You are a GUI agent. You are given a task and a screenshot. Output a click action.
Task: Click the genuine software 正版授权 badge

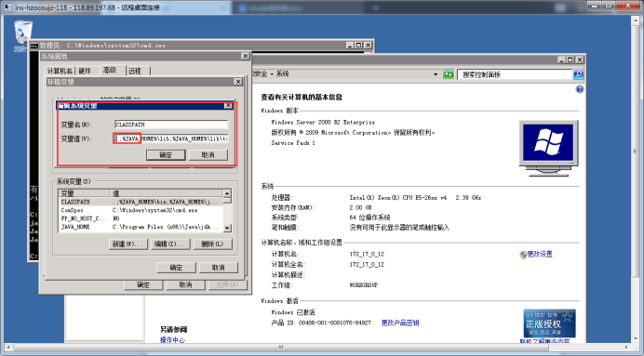click(549, 323)
